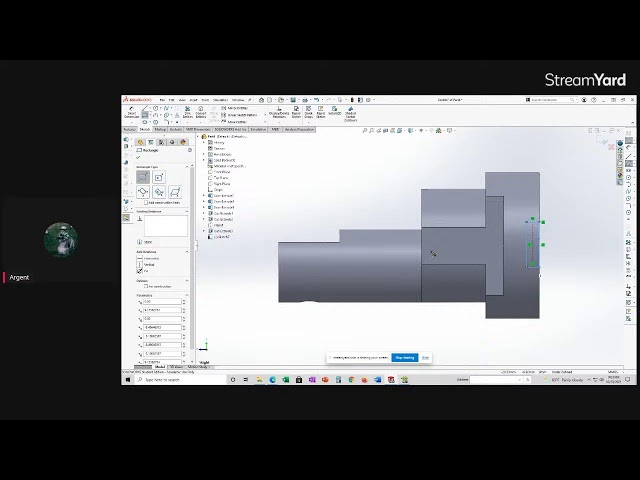The image size is (640, 480).
Task: Click the Undo icon in title toolbar
Action: 316,100
